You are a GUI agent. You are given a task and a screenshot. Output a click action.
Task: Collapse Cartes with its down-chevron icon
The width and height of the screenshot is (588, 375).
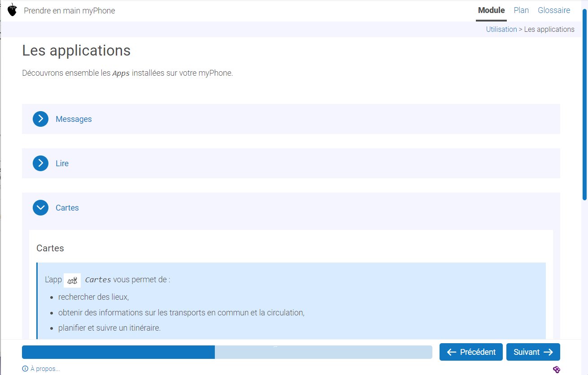click(40, 208)
